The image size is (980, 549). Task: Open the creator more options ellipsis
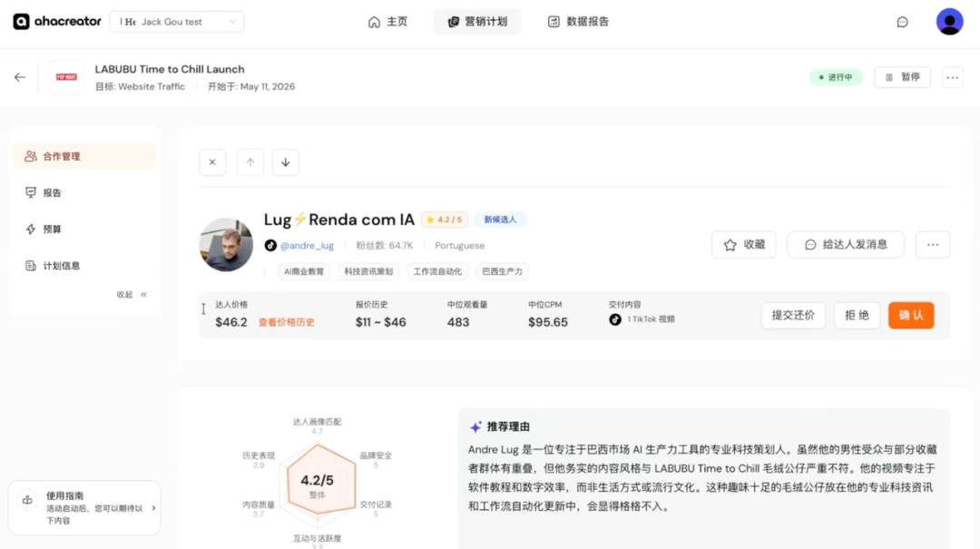pyautogui.click(x=933, y=244)
